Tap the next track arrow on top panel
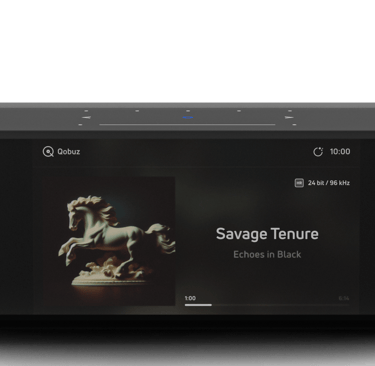The height and width of the screenshot is (366, 375). pyautogui.click(x=289, y=117)
